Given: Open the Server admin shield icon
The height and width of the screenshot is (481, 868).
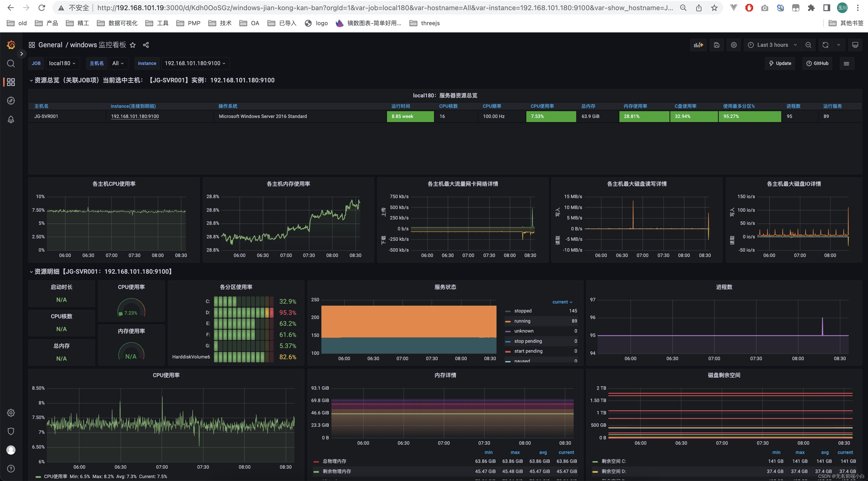Looking at the screenshot, I should tap(11, 431).
